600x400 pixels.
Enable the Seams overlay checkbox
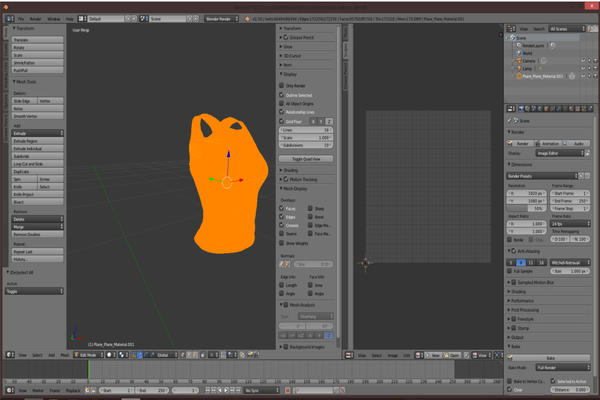click(282, 233)
